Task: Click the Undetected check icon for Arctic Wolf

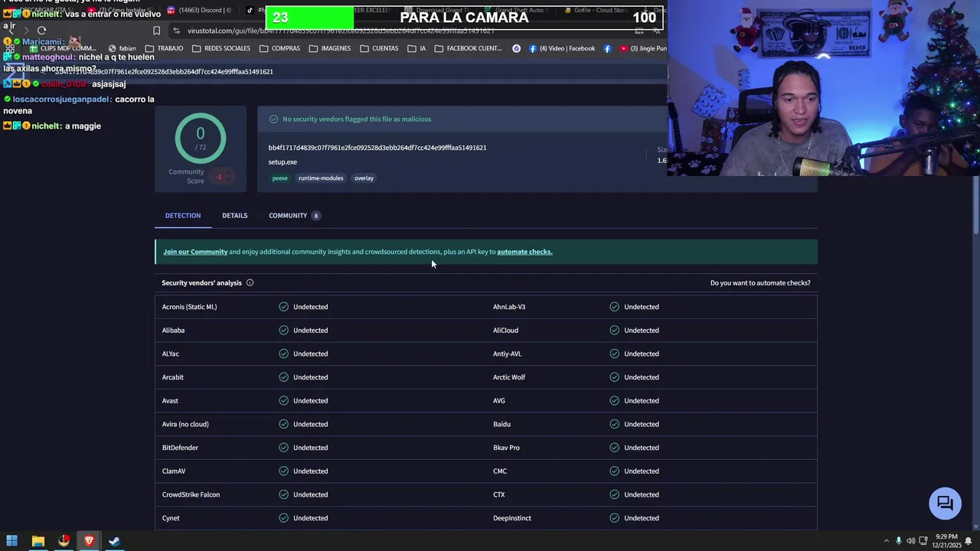Action: [614, 377]
